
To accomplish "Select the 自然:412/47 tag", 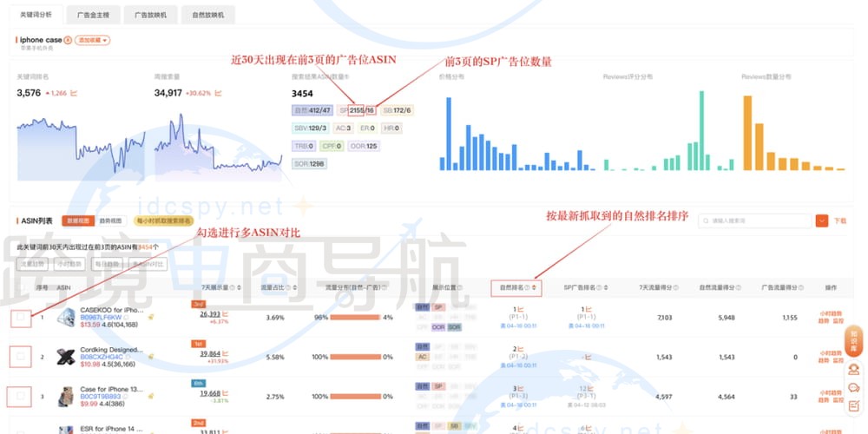I will coord(312,110).
